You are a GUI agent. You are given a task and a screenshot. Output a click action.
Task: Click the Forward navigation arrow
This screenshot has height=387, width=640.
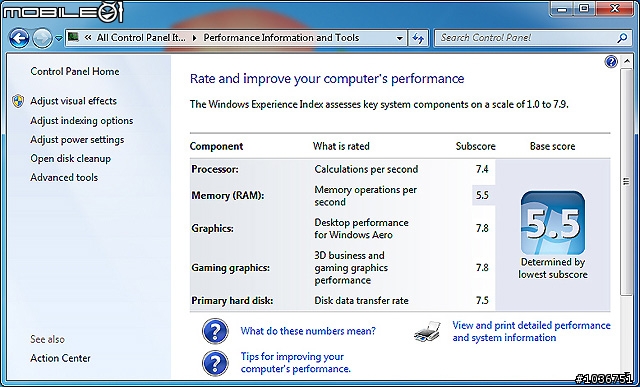42,39
